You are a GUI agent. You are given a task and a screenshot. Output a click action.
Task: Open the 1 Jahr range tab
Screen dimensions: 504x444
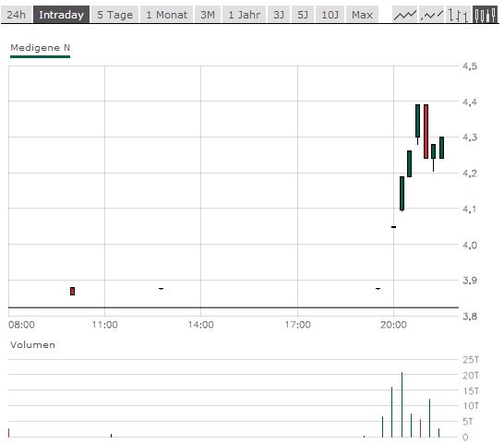[x=245, y=15]
